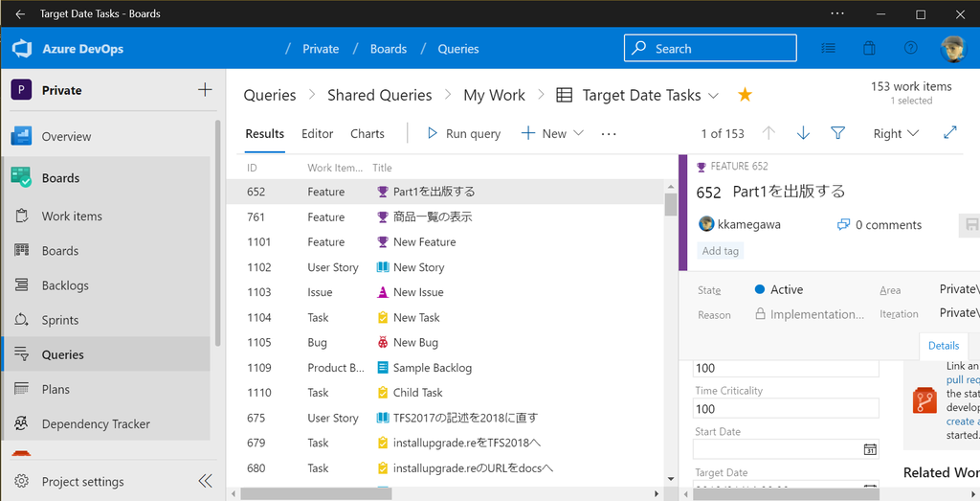Select the New Issue row 1103
The width and height of the screenshot is (980, 501).
coord(444,292)
